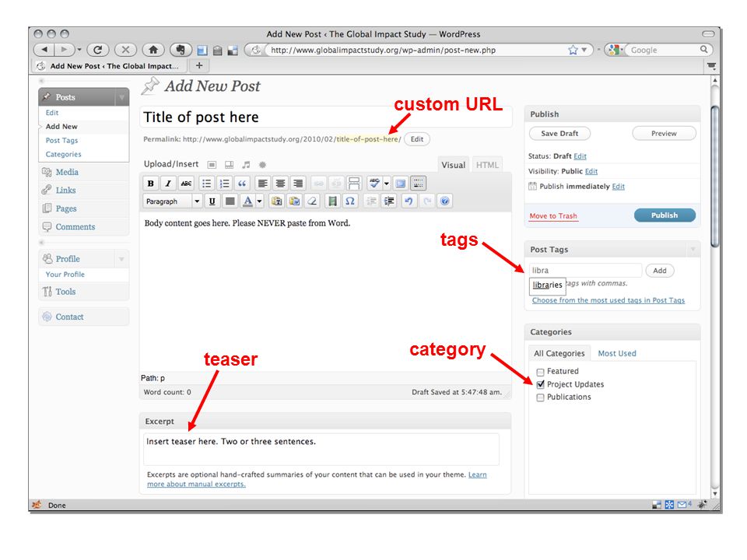Insert embedded media with film icon

coord(332,201)
